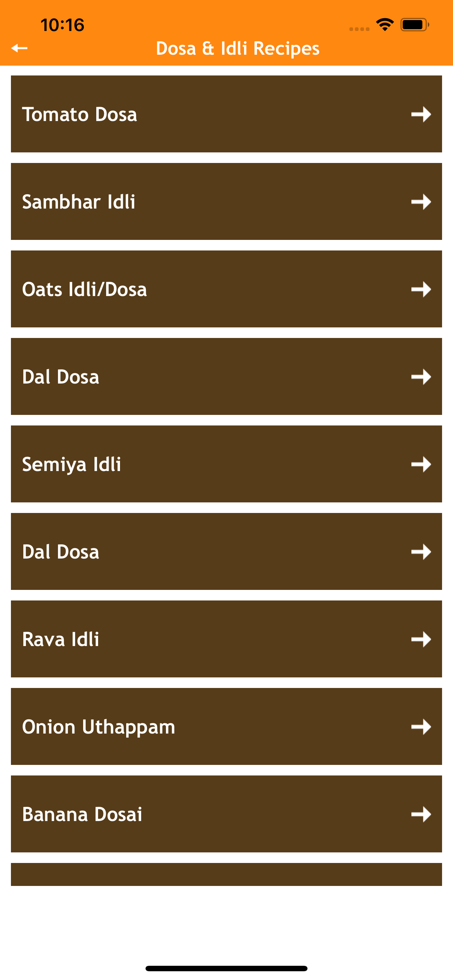Viewport: 453px width, 980px height.
Task: Select the Semiya Idli recipe name
Action: coord(71,464)
